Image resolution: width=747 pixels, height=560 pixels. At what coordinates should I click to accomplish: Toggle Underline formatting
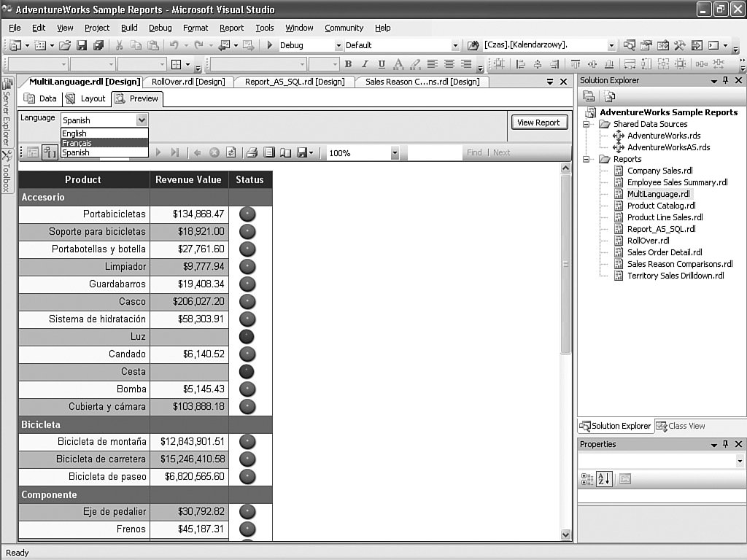click(382, 64)
